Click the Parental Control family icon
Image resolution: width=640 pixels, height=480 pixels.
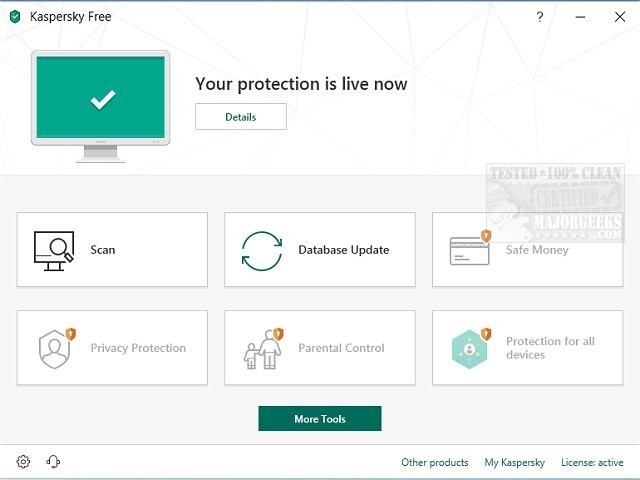coord(262,348)
